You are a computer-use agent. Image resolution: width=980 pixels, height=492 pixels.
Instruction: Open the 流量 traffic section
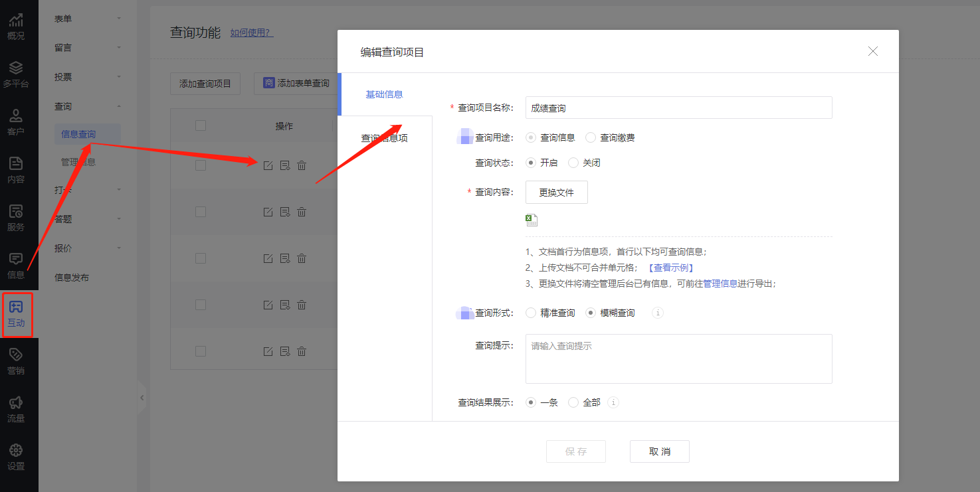click(16, 409)
